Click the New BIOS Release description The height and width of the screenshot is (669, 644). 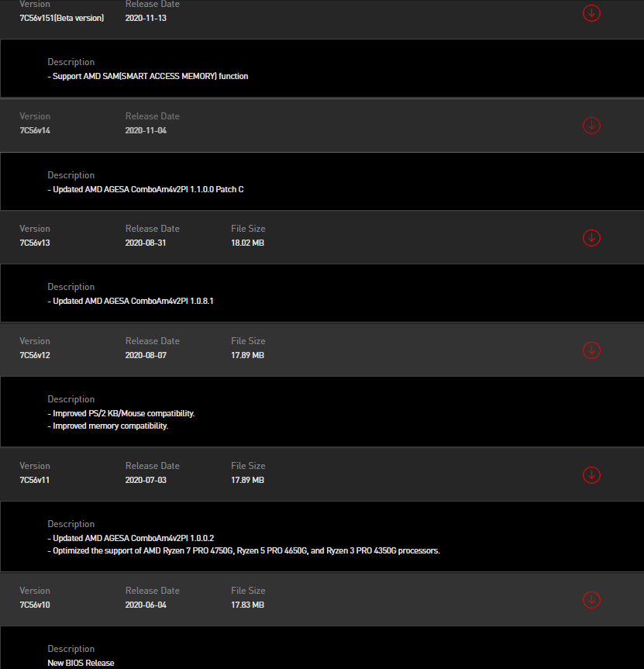point(81,663)
